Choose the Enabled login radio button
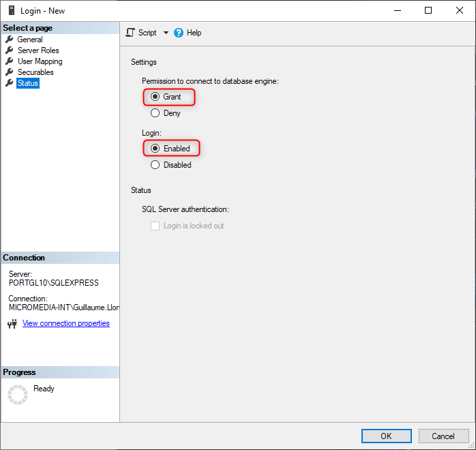This screenshot has height=450, width=476. (x=155, y=149)
